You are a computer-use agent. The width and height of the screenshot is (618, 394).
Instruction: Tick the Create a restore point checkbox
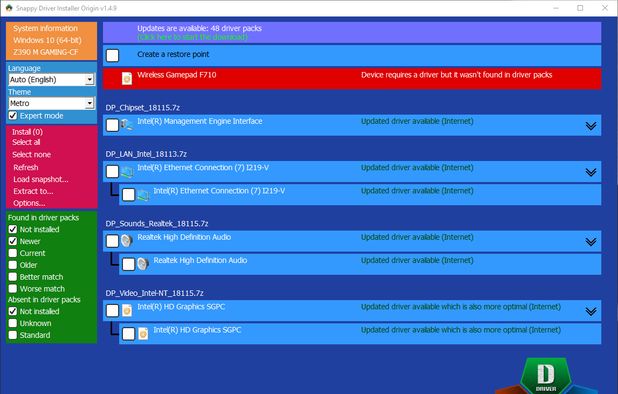point(112,55)
